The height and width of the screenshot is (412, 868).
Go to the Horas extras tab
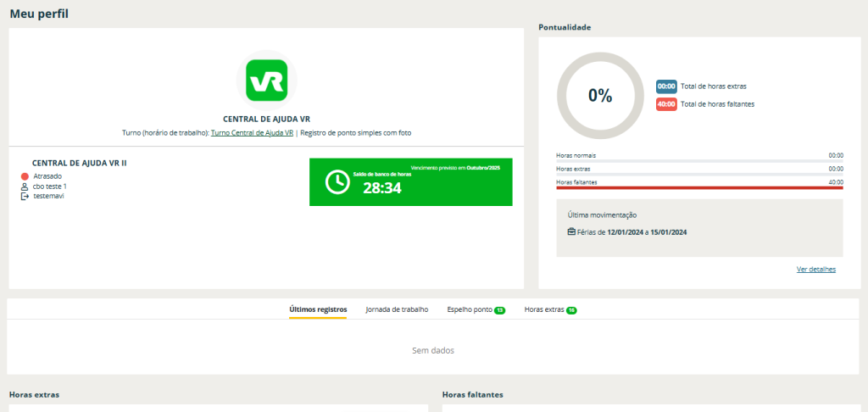544,309
